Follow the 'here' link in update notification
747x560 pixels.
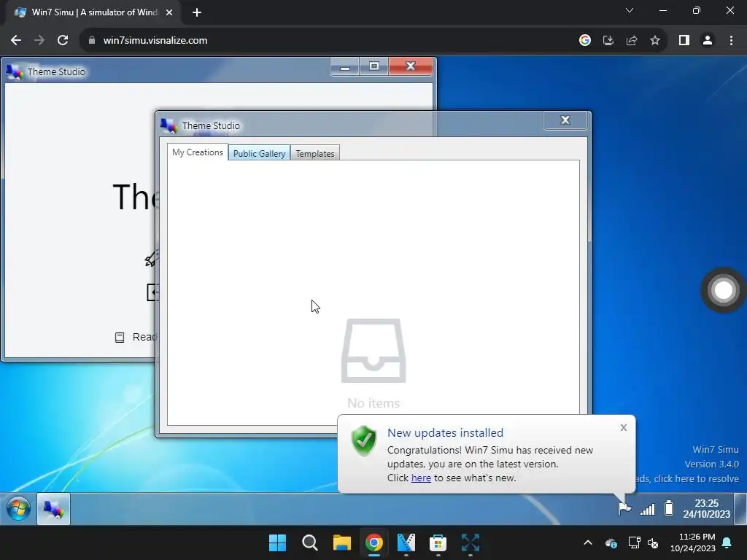pos(421,478)
